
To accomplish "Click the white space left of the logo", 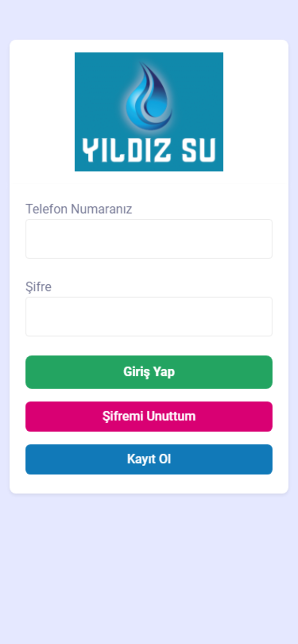I will tap(42, 112).
